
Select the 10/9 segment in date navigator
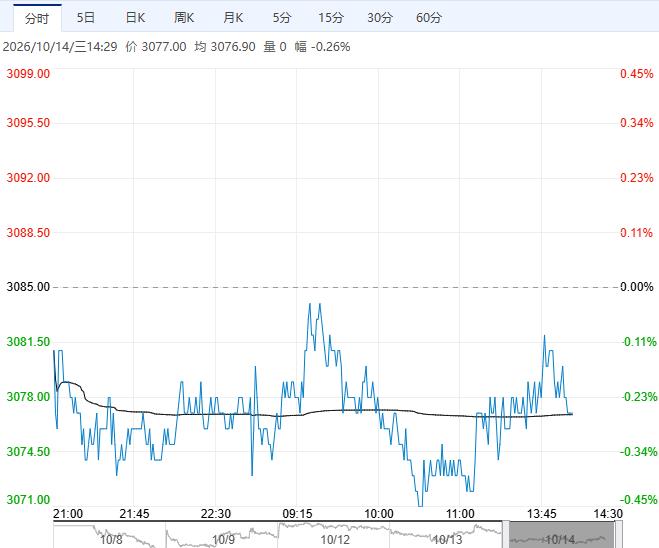(222, 535)
